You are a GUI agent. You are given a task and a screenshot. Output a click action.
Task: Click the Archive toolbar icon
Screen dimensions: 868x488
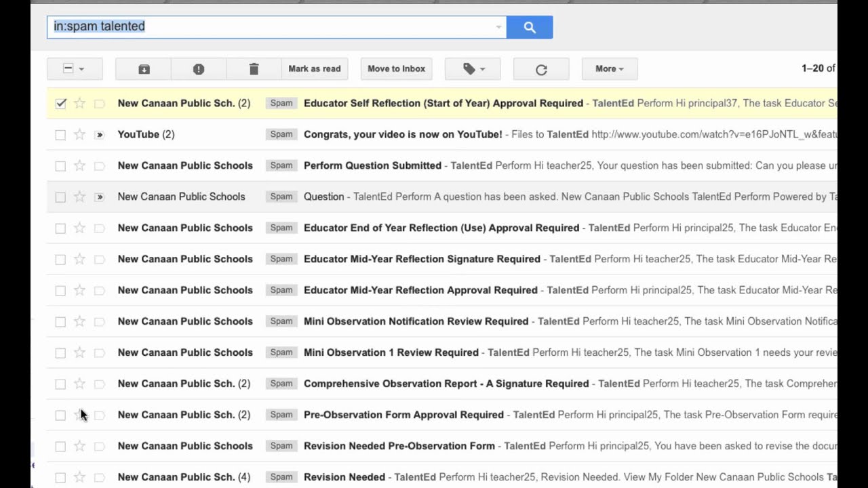144,68
